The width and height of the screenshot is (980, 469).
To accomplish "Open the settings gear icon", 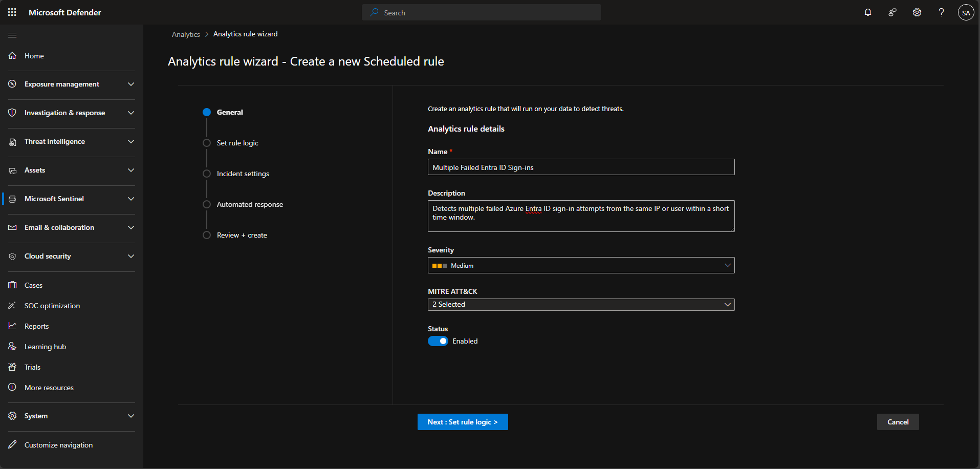I will [x=917, y=12].
